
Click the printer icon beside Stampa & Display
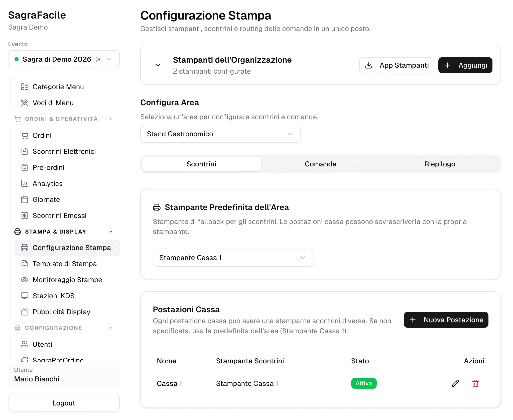click(18, 232)
